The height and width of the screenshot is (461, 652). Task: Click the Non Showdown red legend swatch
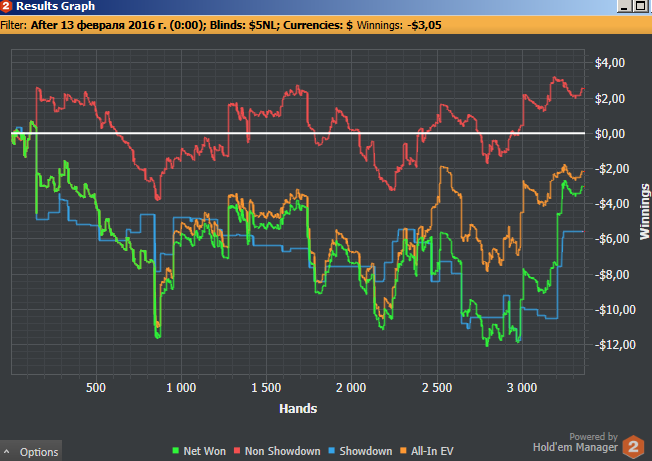[237, 451]
